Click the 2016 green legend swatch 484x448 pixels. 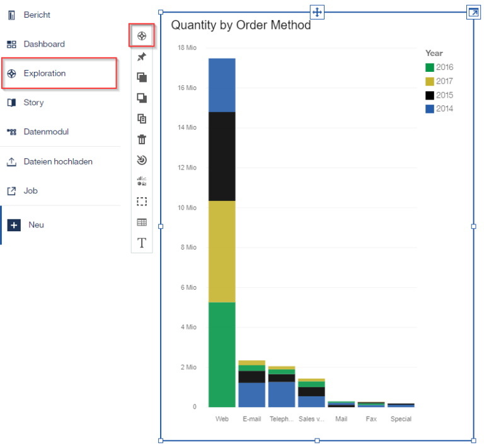click(x=429, y=67)
